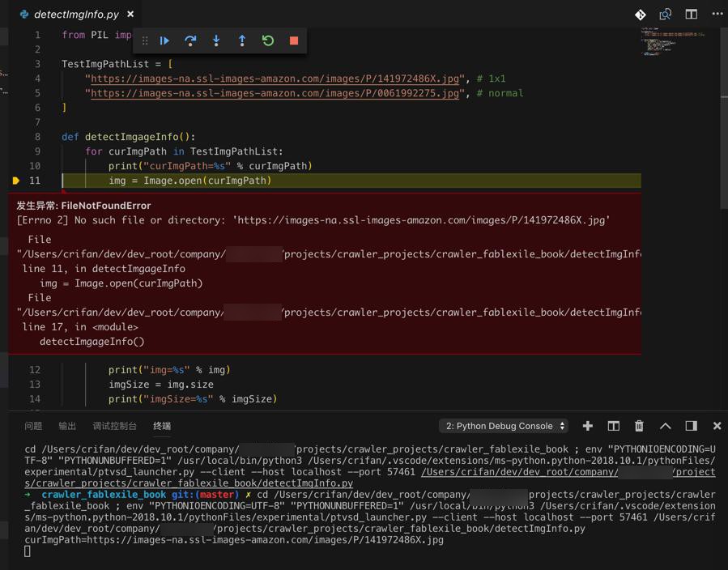Create a new terminal with the plus icon
The image size is (728, 570).
click(x=588, y=426)
